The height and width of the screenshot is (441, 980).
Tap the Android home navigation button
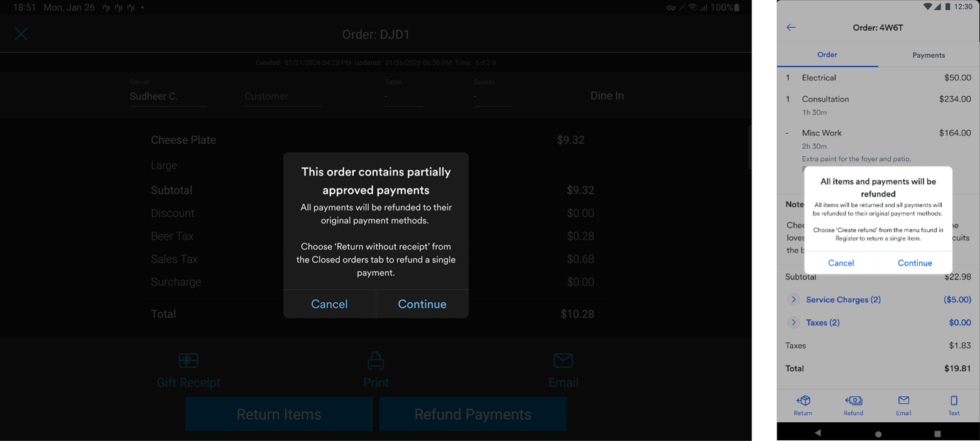click(x=878, y=433)
